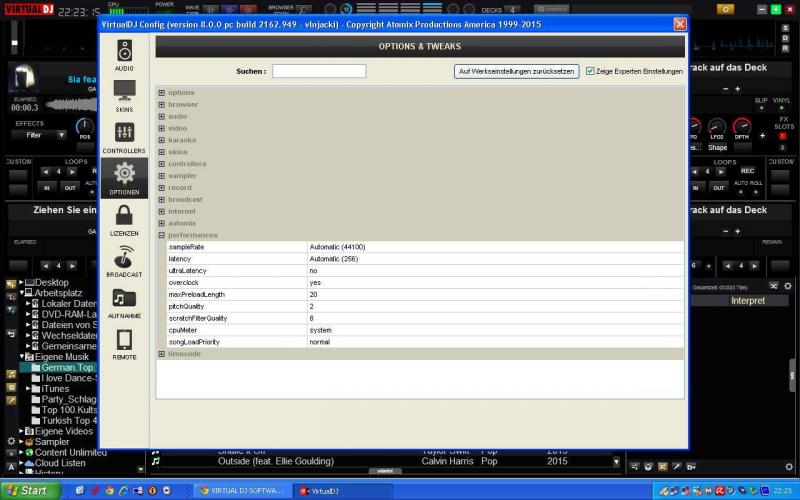800x500 pixels.
Task: Click the Windows Start button
Action: point(31,491)
